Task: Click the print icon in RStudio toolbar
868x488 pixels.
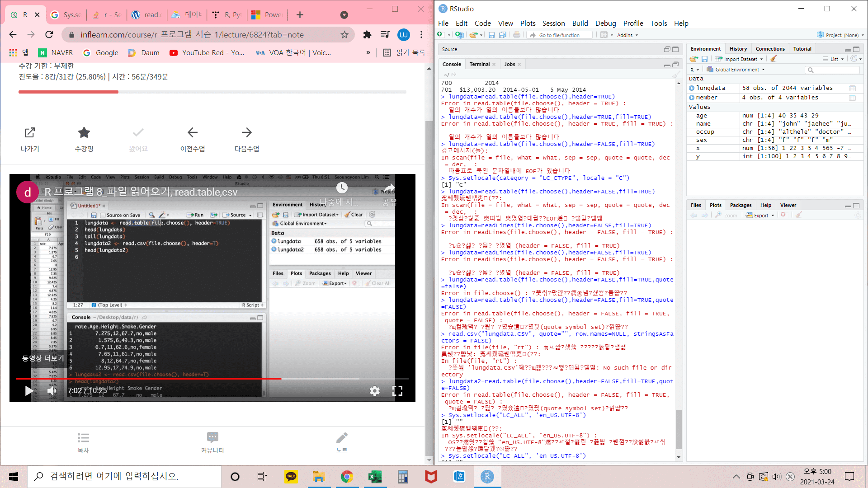Action: point(517,35)
